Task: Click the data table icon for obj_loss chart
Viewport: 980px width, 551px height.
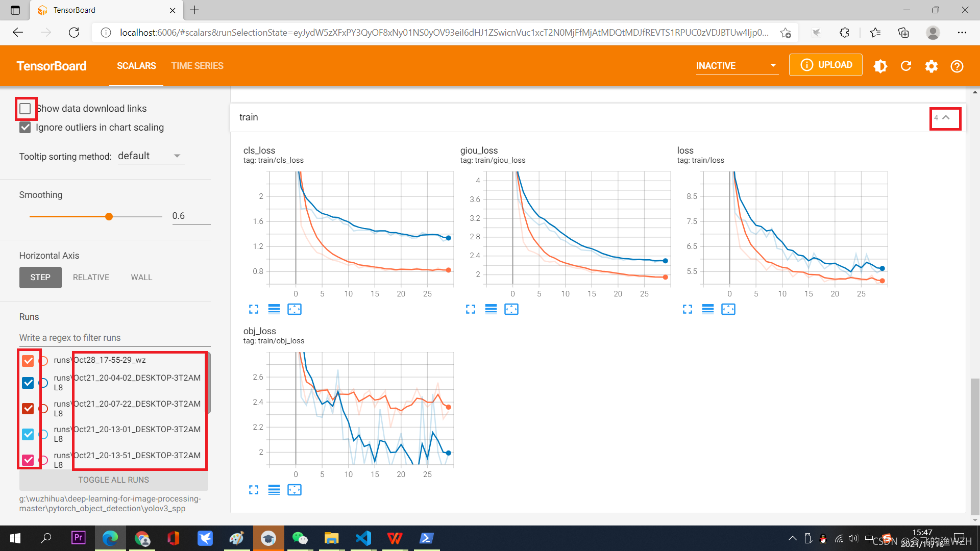Action: pos(273,489)
